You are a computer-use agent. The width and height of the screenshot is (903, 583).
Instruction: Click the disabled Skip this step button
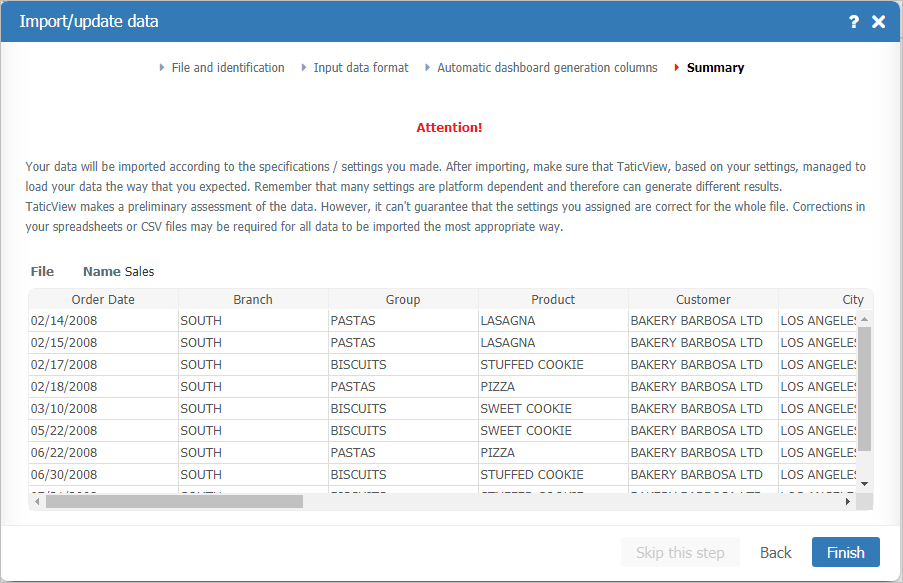pyautogui.click(x=680, y=551)
